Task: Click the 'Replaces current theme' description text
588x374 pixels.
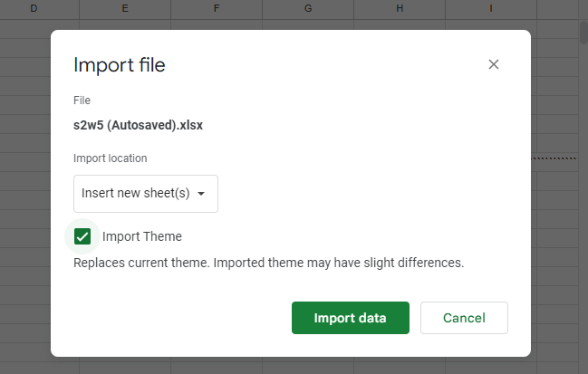Action: [268, 264]
